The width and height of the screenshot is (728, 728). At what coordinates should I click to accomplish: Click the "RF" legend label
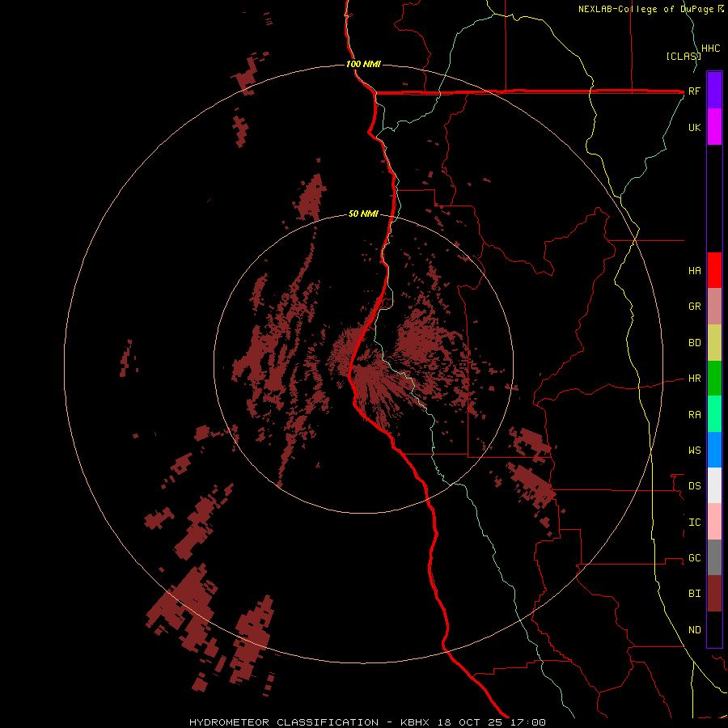tap(694, 91)
